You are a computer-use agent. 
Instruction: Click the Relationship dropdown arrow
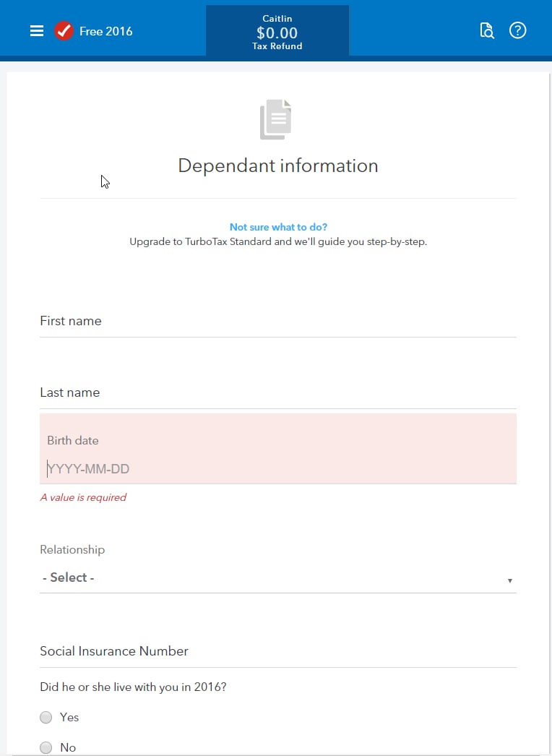click(509, 580)
